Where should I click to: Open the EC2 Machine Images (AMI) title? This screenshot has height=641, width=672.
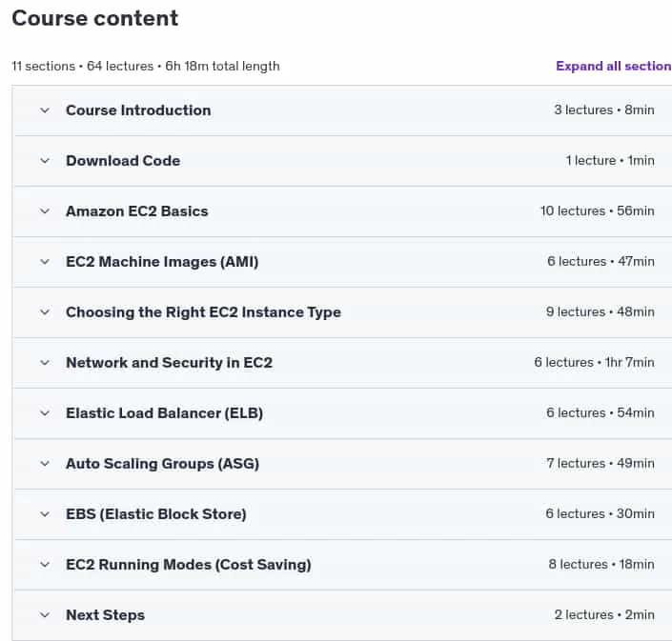pyautogui.click(x=162, y=262)
